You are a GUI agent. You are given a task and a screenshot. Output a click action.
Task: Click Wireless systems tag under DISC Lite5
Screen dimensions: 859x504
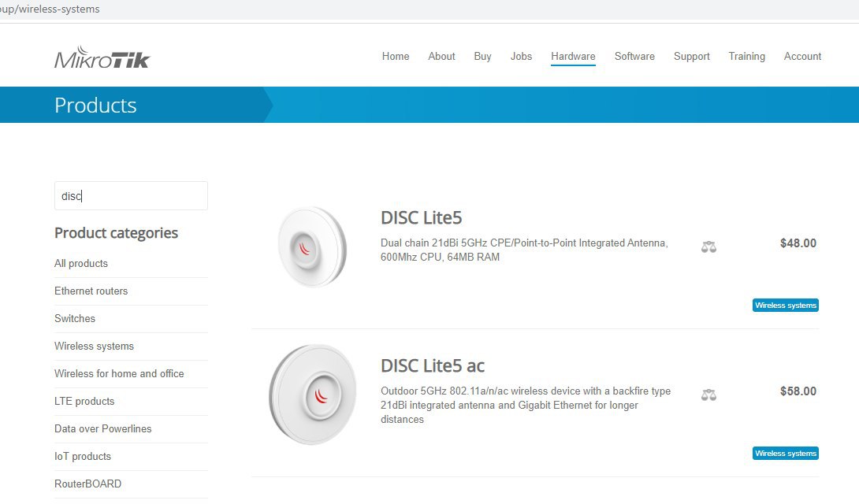(x=786, y=306)
